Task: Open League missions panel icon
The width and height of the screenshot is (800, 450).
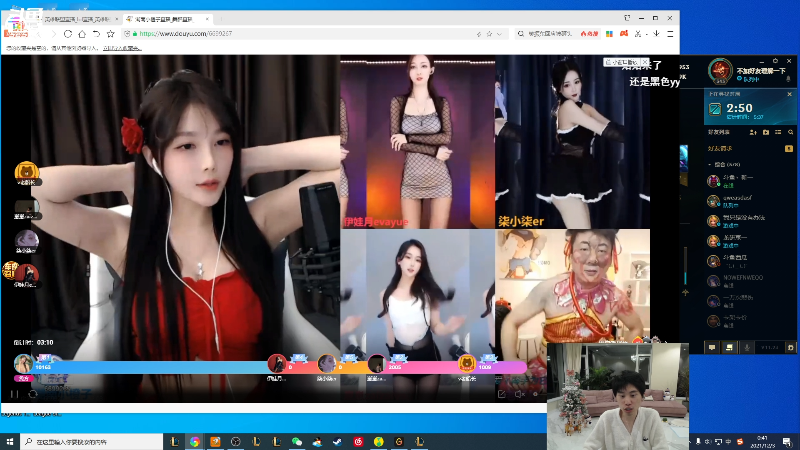Action: [730, 347]
